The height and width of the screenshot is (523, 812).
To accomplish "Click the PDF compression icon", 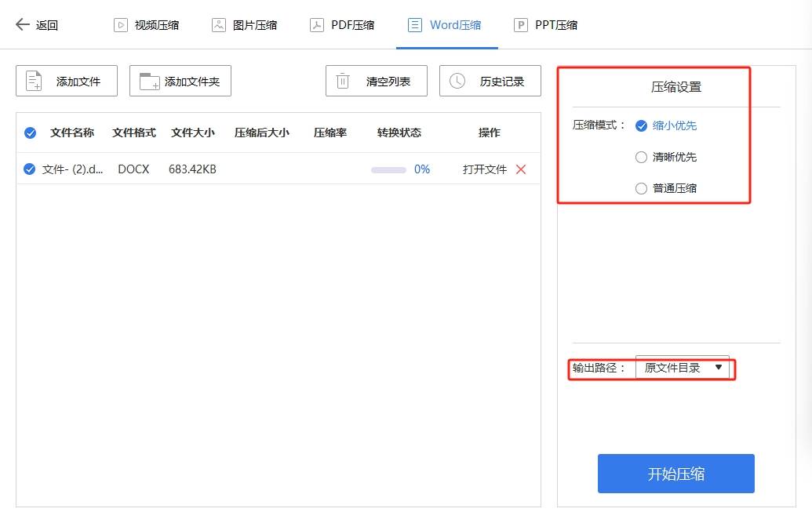I will tap(316, 25).
